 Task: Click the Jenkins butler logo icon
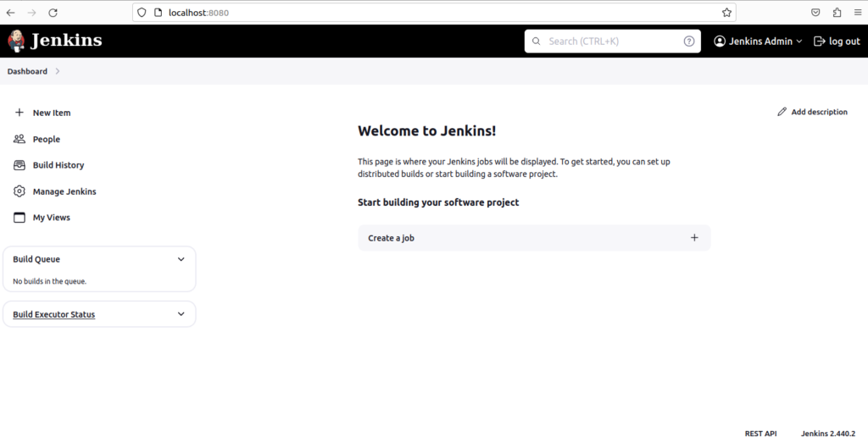coord(16,40)
